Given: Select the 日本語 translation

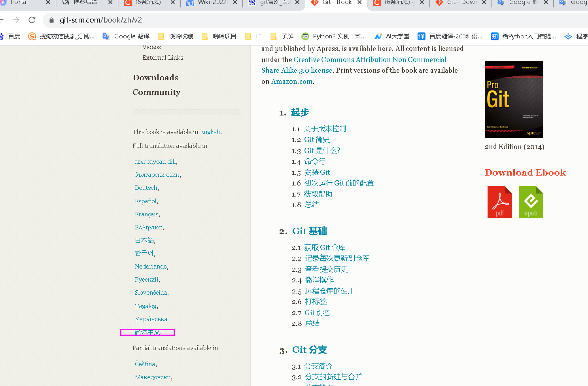Looking at the screenshot, I should coord(144,240).
